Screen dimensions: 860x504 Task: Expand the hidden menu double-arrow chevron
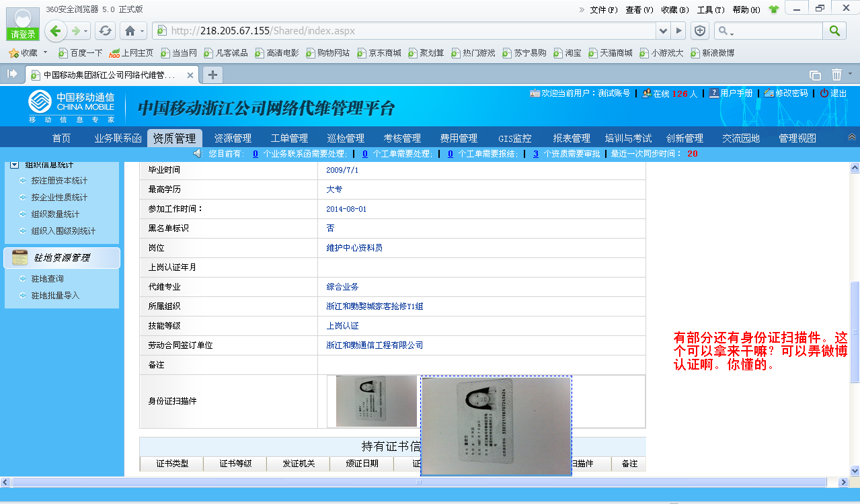click(x=582, y=9)
